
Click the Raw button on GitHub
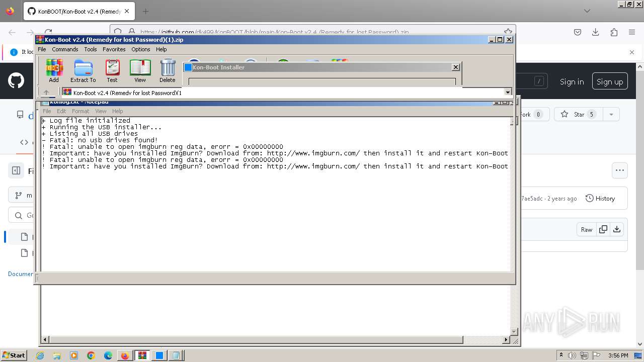tap(587, 230)
